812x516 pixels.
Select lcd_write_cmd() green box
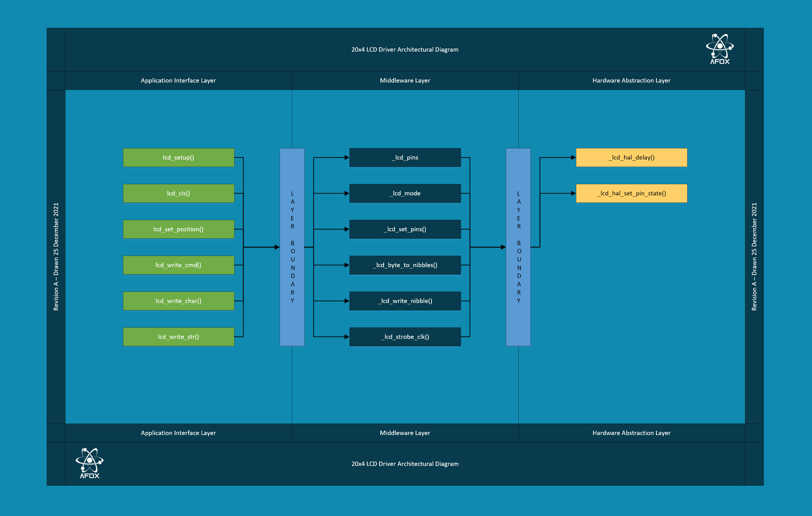[178, 265]
